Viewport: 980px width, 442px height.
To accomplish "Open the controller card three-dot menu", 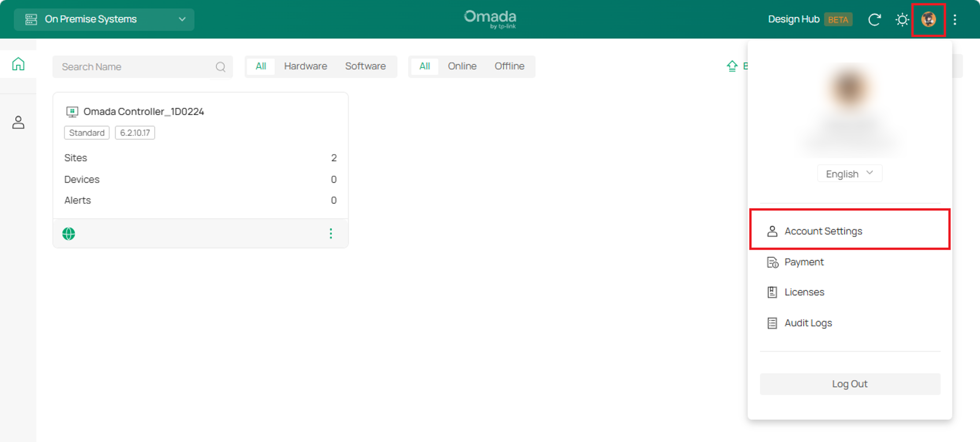I will pos(331,234).
